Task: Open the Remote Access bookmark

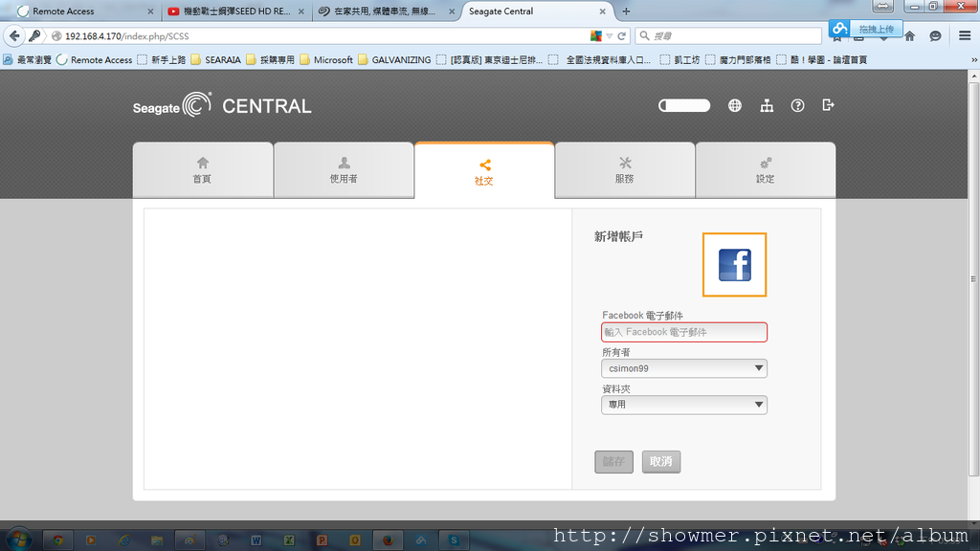Action: 95,60
